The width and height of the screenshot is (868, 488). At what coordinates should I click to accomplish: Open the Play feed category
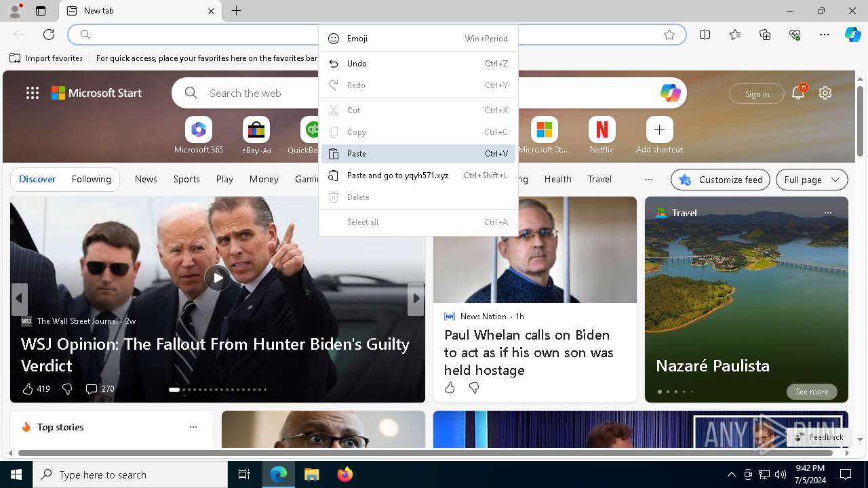pyautogui.click(x=224, y=180)
